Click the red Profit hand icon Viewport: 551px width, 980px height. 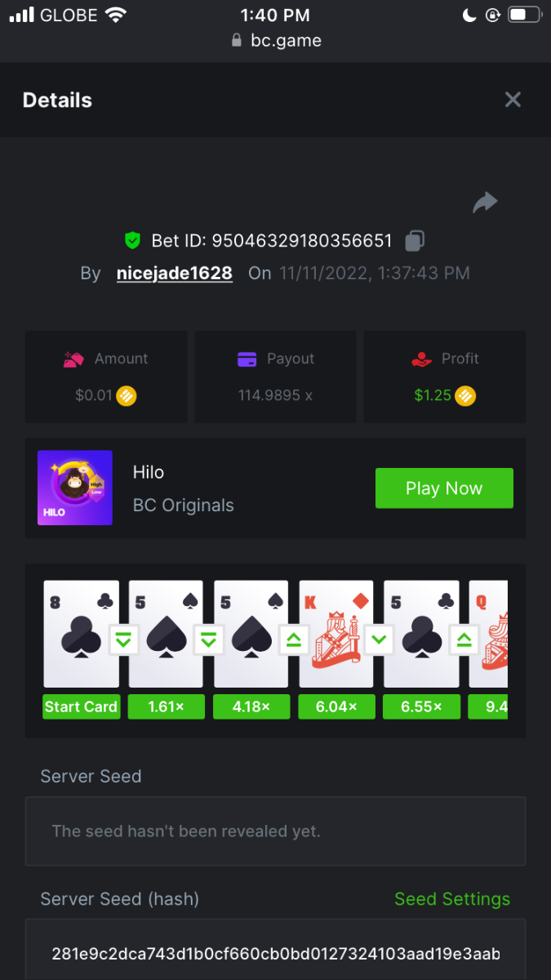422,359
